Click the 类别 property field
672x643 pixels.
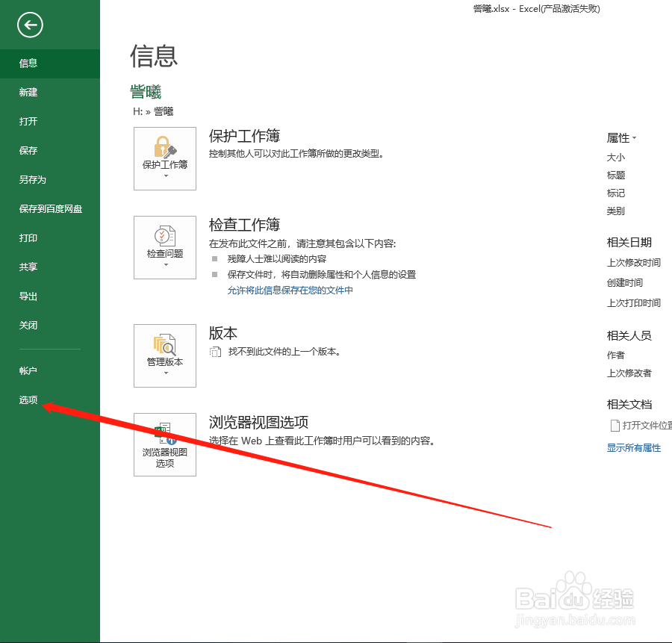tap(616, 211)
